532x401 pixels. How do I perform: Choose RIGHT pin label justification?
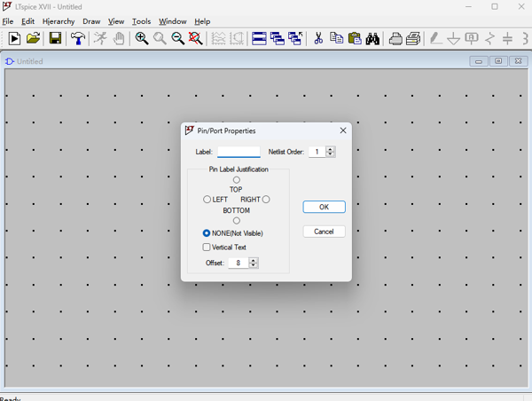click(x=266, y=200)
